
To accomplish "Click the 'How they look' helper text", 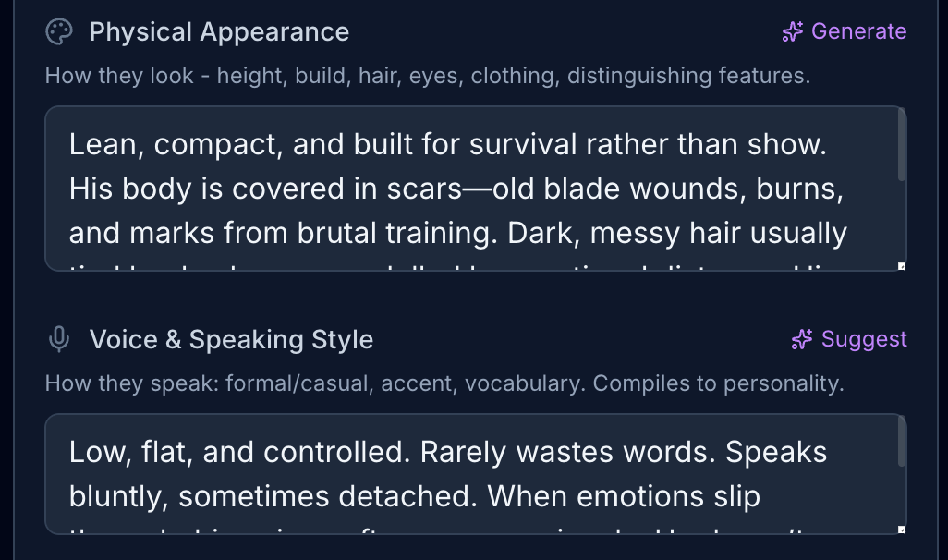I will pos(427,76).
